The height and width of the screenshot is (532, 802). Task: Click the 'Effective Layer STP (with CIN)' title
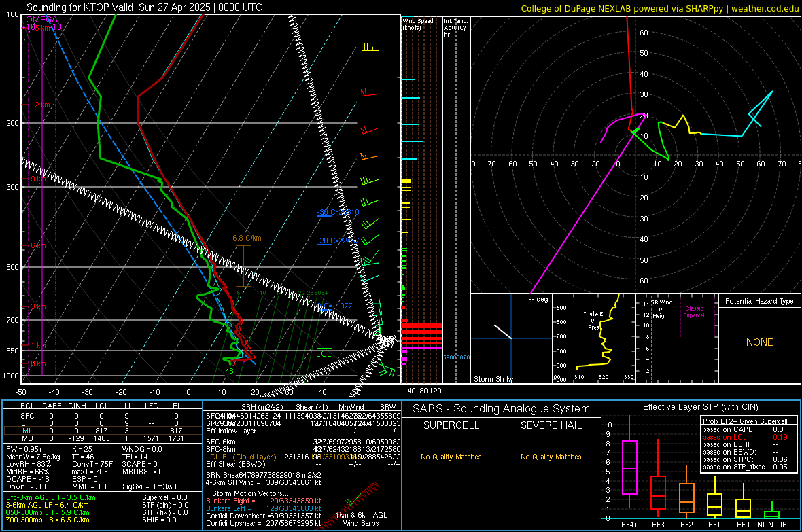(x=700, y=407)
